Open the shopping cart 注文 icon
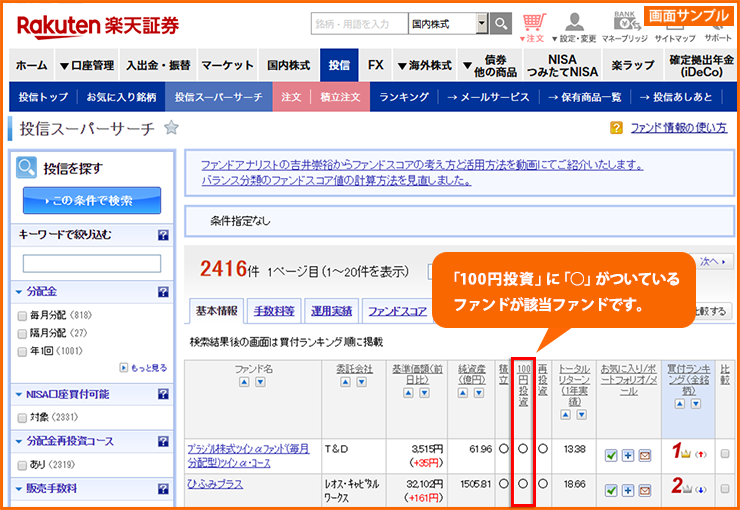Screen dimensions: 740x510 click(x=533, y=27)
